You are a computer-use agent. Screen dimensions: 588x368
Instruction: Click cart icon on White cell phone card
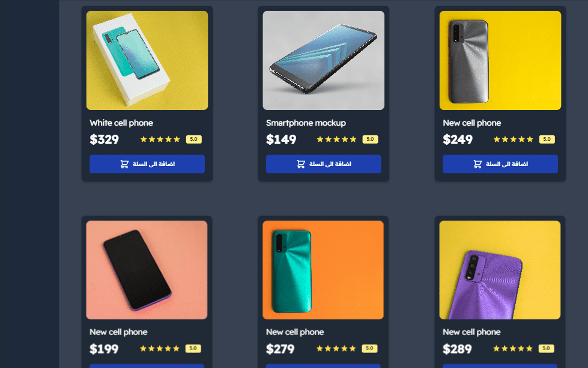coord(124,164)
